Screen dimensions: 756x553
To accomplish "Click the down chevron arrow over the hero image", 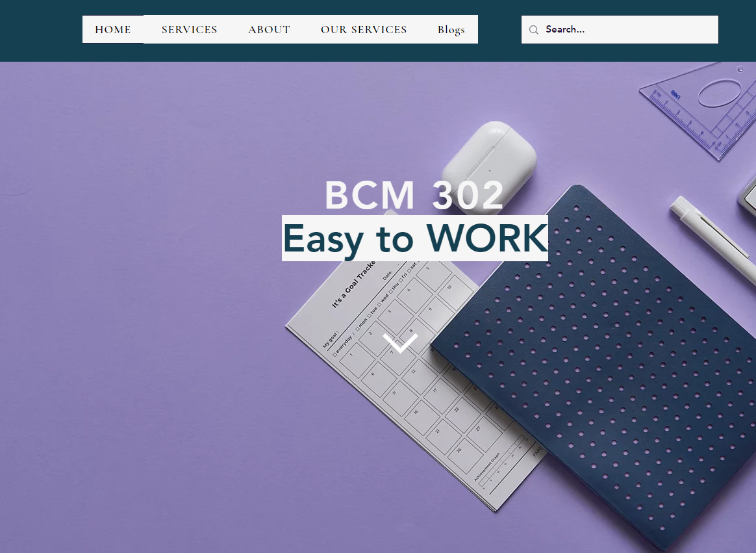I will click(x=400, y=343).
